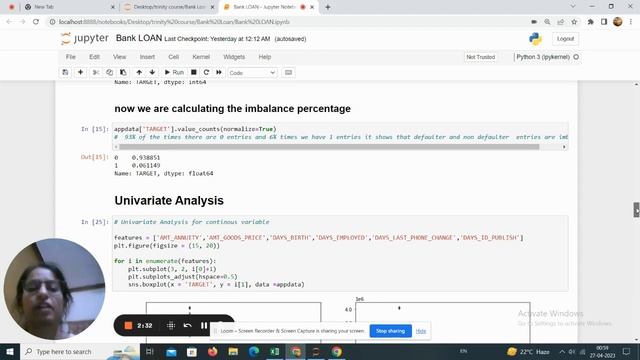Click the kernel idle indicator circle

click(x=576, y=57)
